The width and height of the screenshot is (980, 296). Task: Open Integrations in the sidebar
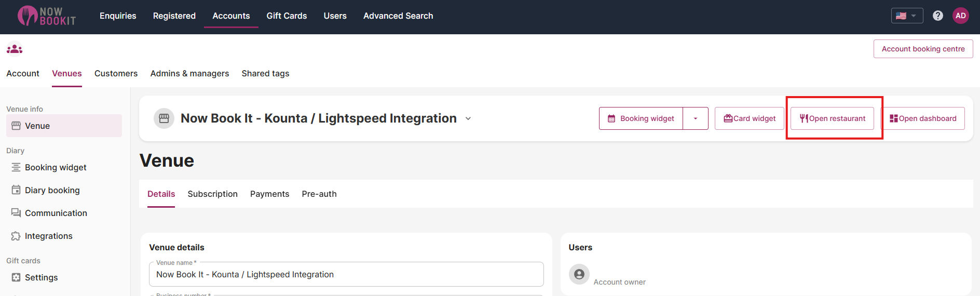[48, 236]
